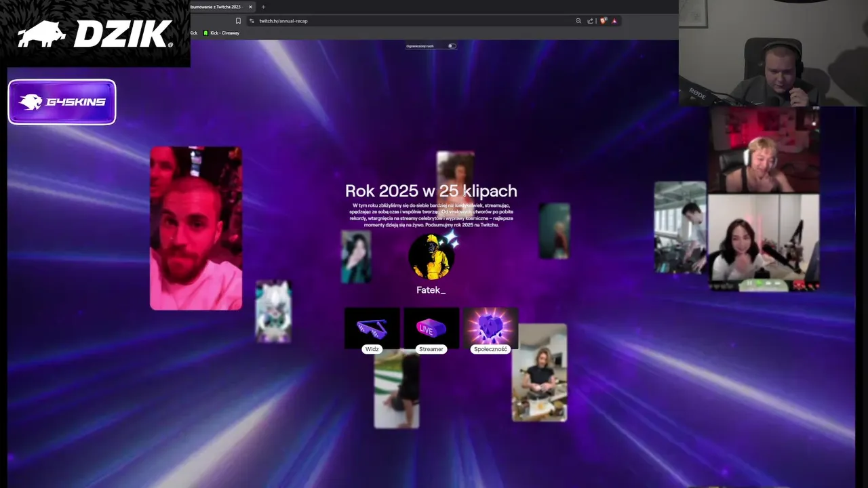Click the yellow-hooded Fatek_ avatar
Viewport: 868px width, 488px height.
point(432,258)
